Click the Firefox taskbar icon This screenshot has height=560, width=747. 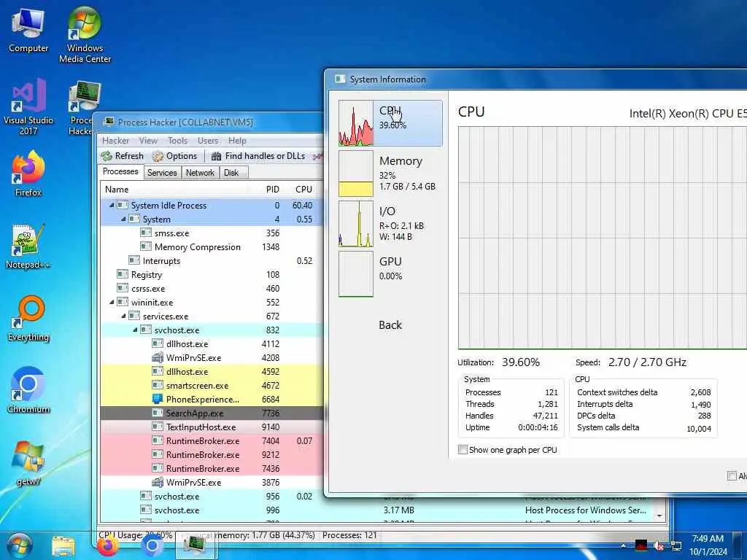(108, 546)
